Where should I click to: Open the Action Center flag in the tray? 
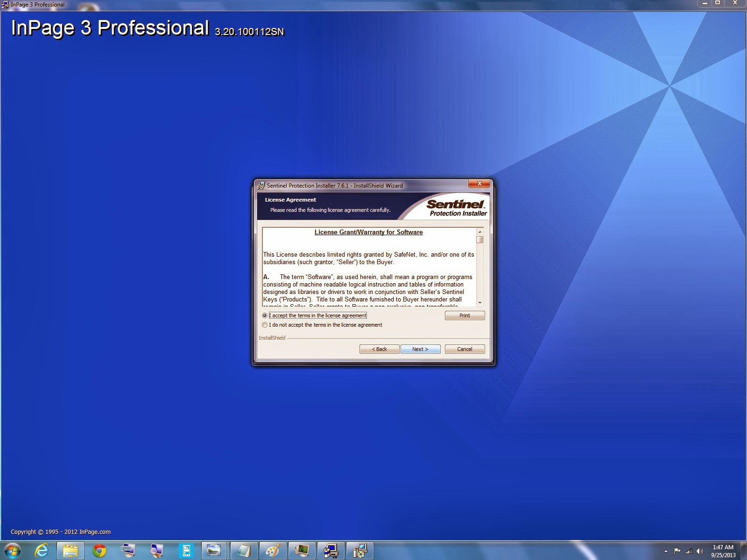coord(677,551)
